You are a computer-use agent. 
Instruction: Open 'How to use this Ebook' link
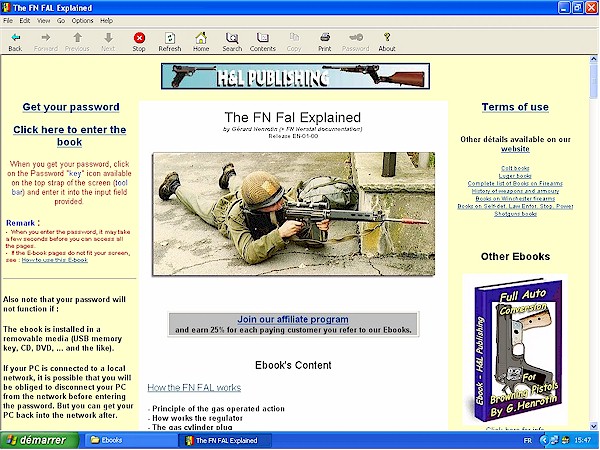[55, 260]
